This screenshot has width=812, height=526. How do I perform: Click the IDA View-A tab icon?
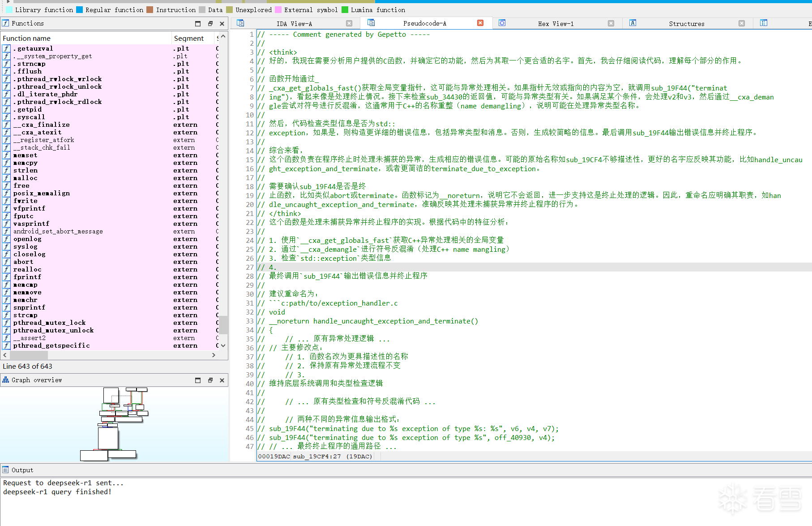click(240, 23)
